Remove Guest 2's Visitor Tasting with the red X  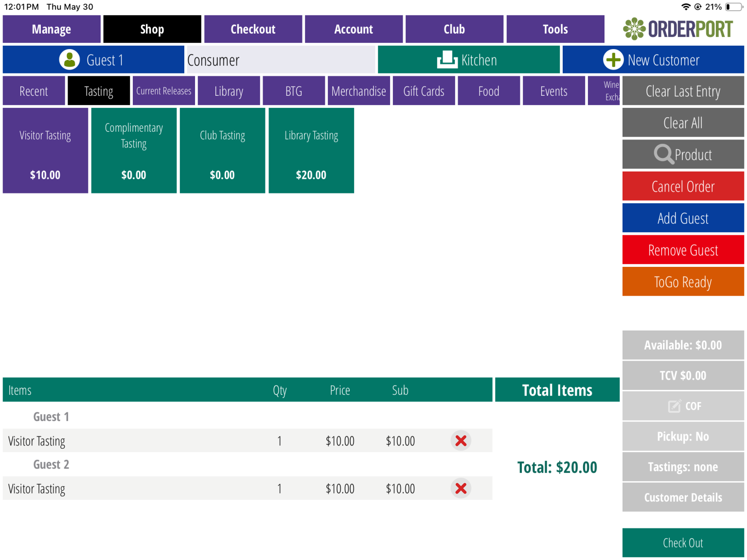pyautogui.click(x=461, y=489)
